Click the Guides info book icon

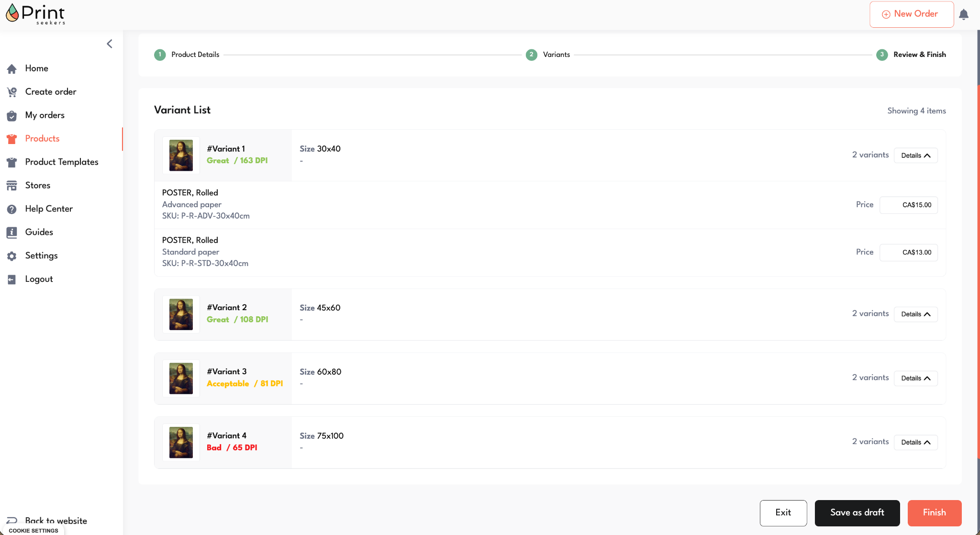pos(12,233)
